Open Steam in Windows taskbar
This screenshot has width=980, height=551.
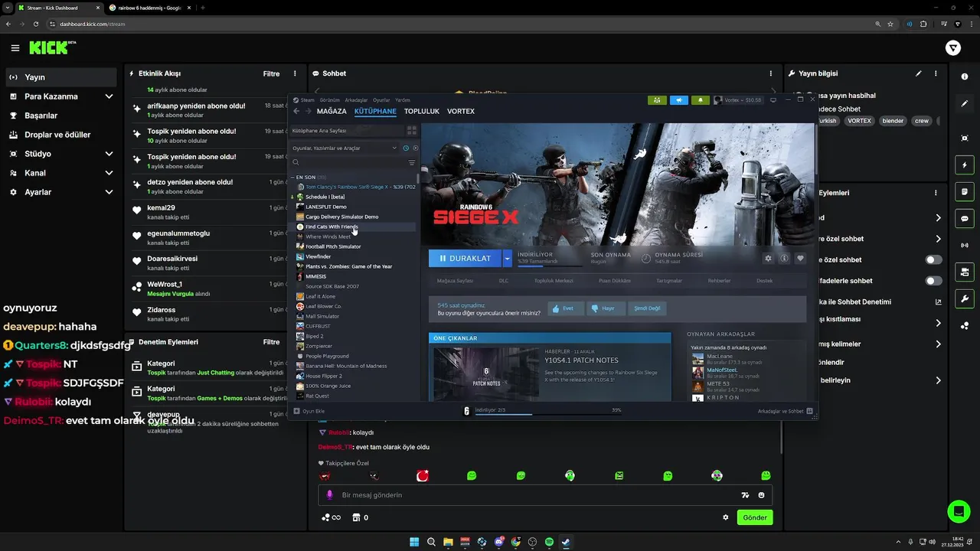(565, 542)
